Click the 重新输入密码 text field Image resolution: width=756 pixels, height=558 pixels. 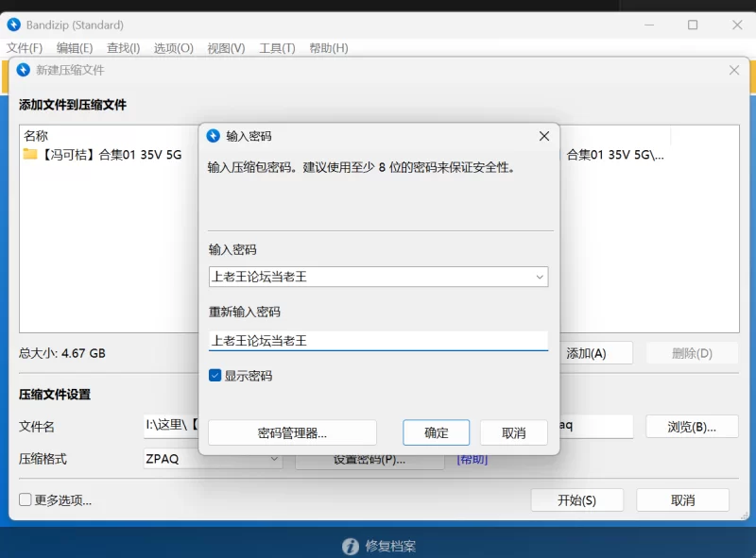pos(378,341)
